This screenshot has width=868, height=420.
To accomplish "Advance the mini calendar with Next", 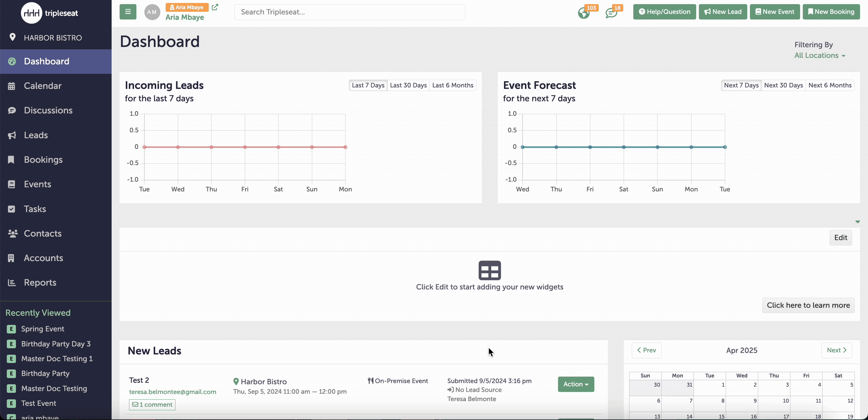I will (x=837, y=350).
